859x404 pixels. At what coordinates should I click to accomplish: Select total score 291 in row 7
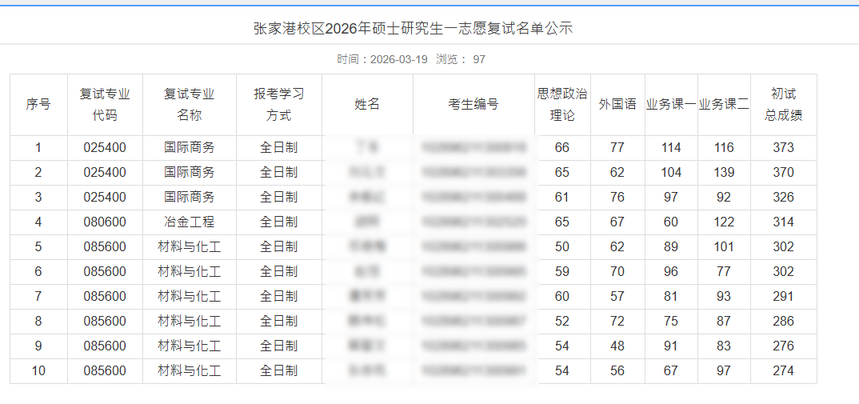pos(783,296)
